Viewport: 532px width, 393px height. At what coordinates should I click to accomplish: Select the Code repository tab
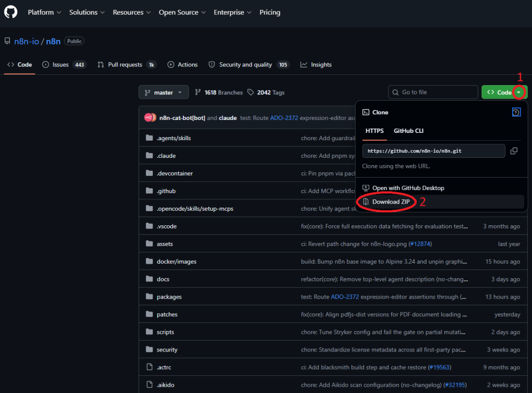(x=20, y=64)
